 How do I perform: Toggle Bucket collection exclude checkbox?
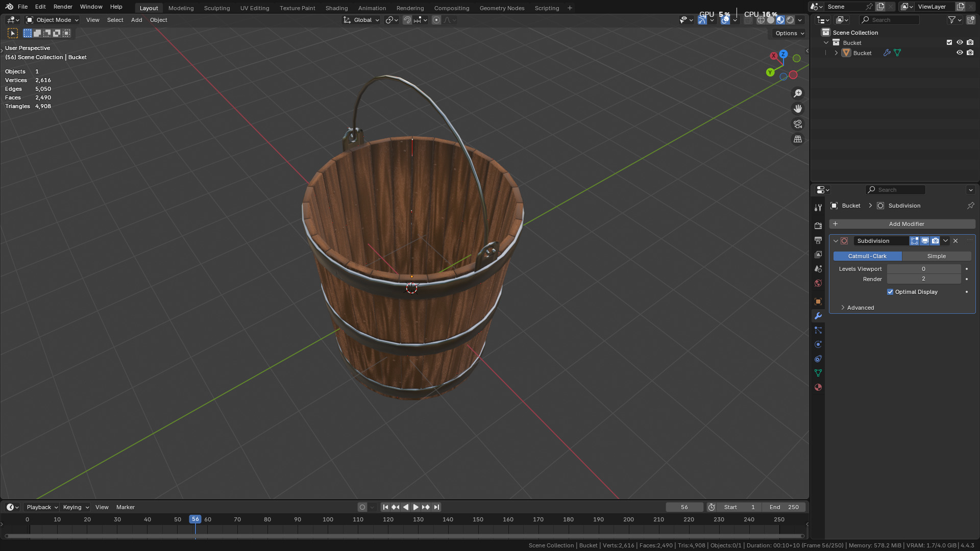coord(949,43)
